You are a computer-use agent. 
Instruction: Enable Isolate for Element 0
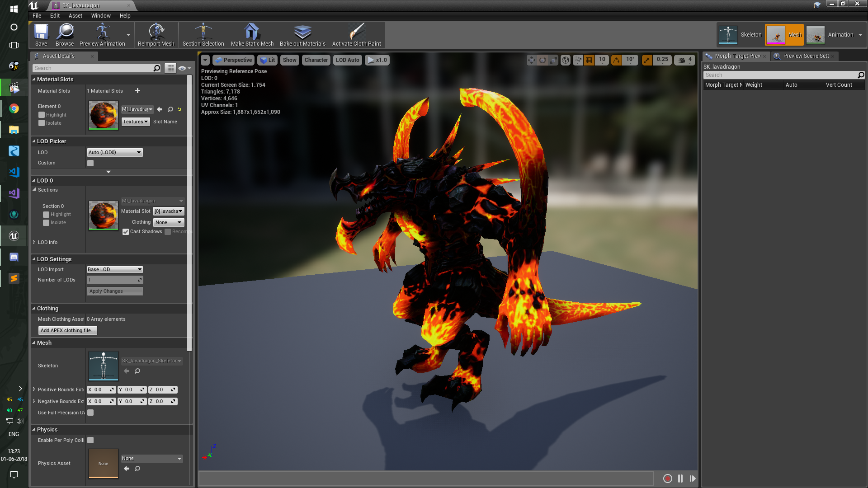pos(42,123)
